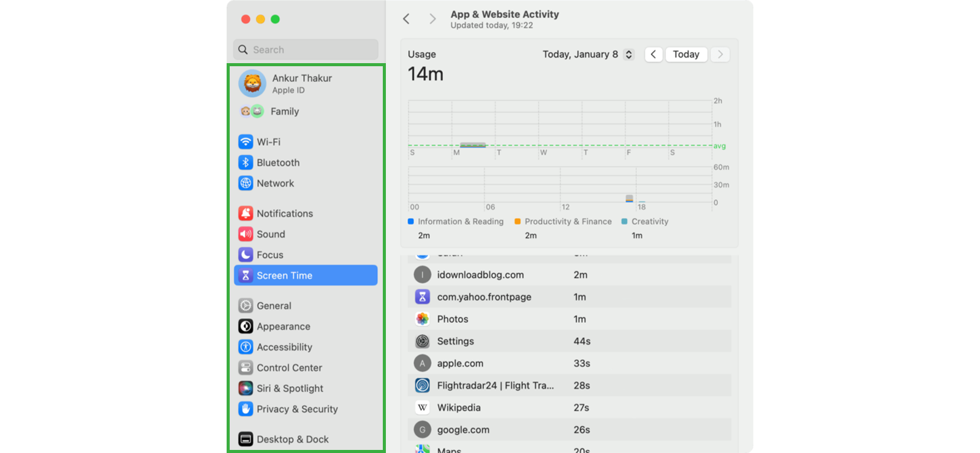Go to previous day with left chevron
The width and height of the screenshot is (980, 453).
click(x=653, y=55)
